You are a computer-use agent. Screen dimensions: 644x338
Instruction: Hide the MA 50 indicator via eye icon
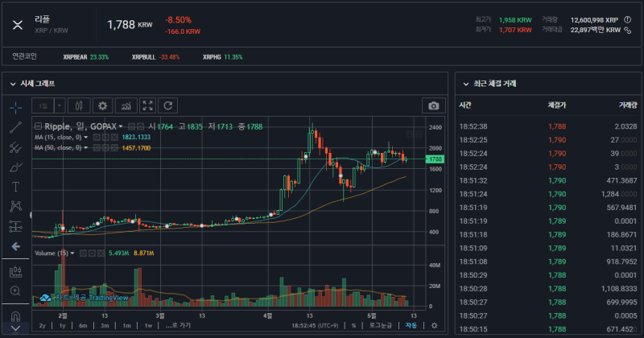[96, 148]
